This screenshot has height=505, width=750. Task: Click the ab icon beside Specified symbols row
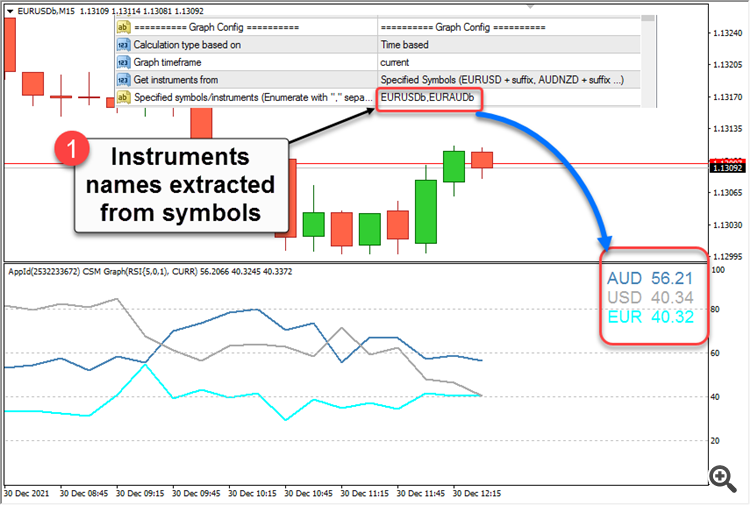[x=123, y=98]
